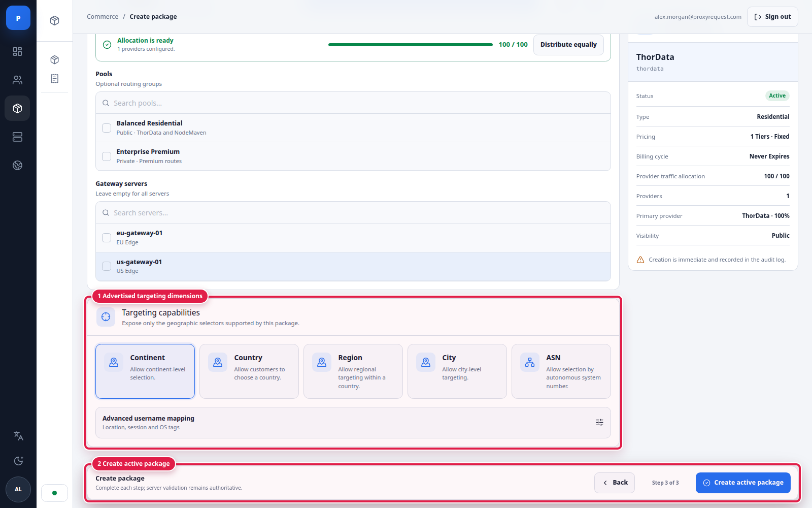
Task: Click the Sign out button
Action: [772, 17]
